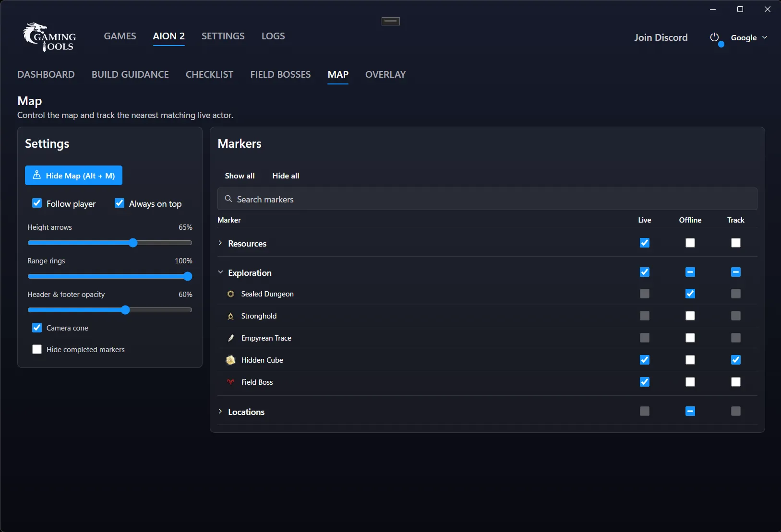This screenshot has width=781, height=532.
Task: Open the Google account dropdown
Action: coord(749,37)
